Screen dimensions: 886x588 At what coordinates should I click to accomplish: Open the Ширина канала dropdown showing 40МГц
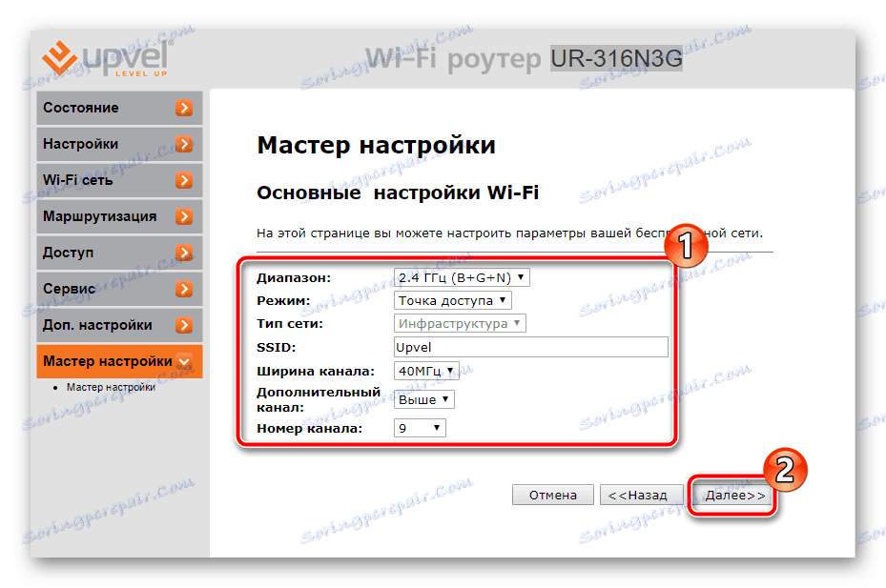click(426, 371)
